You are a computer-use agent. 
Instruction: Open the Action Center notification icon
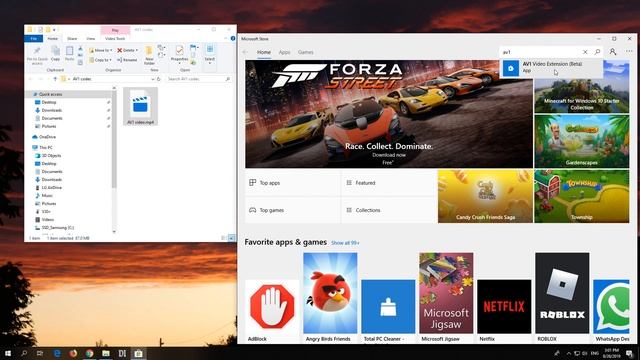coord(629,353)
